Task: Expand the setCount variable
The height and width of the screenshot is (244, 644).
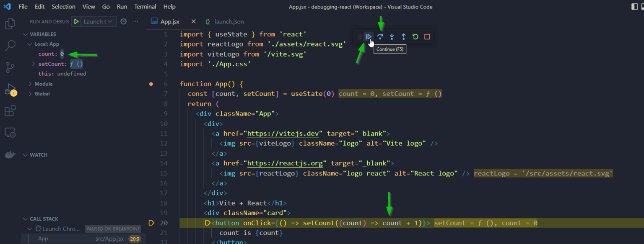Action: [33, 64]
